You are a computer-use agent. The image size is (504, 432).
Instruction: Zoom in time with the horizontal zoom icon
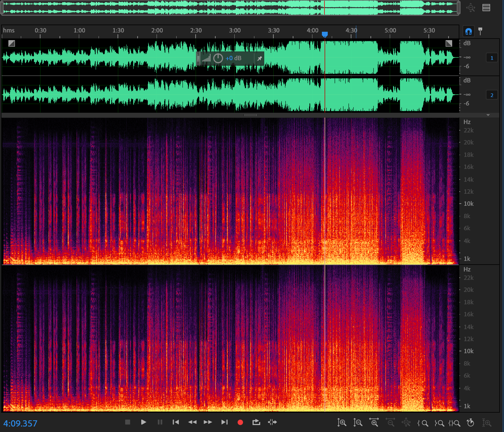(x=374, y=423)
